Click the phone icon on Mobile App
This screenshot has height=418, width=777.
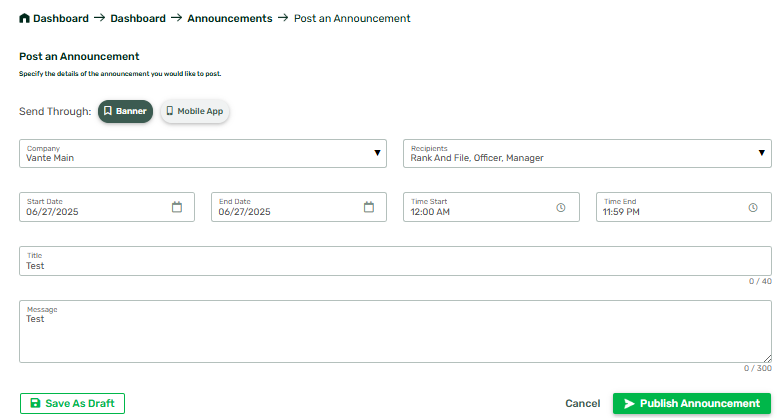coord(169,111)
